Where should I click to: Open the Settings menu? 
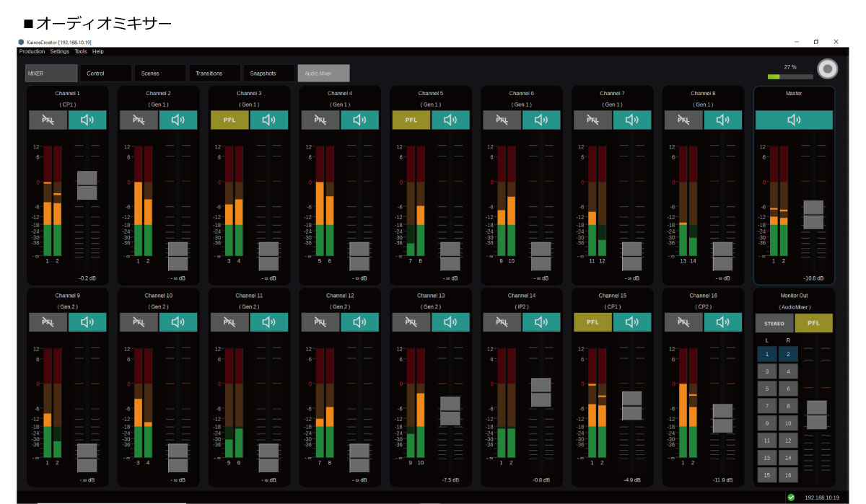[x=60, y=52]
